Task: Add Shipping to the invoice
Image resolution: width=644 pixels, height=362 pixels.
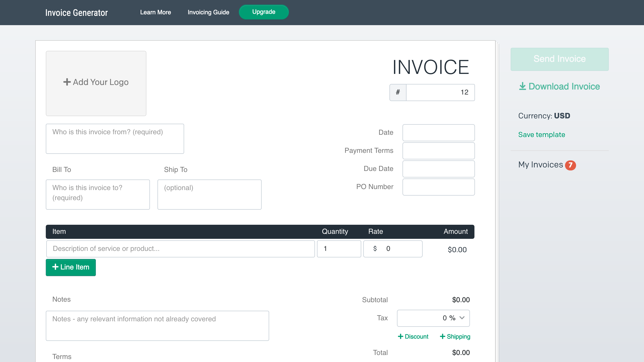Action: click(x=455, y=336)
